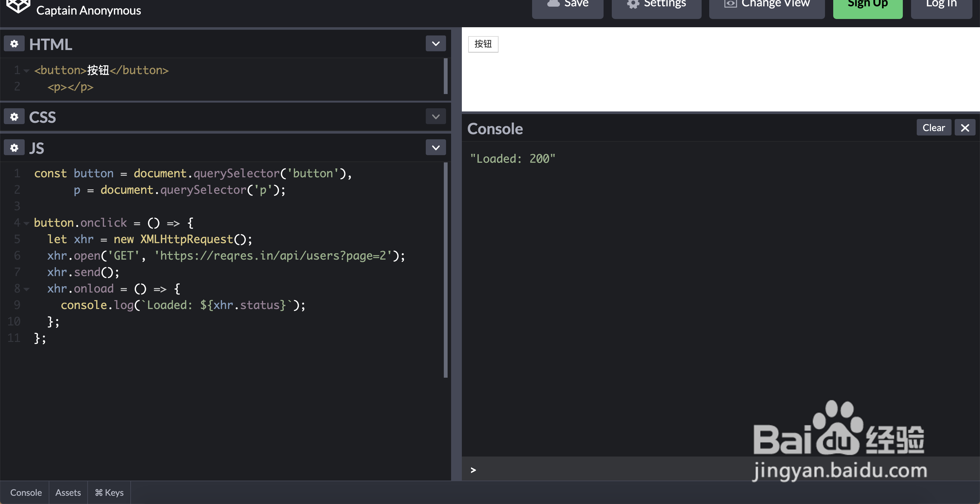Expand the JS panel dropdown chevron
Screen dimensions: 980x504
[436, 148]
